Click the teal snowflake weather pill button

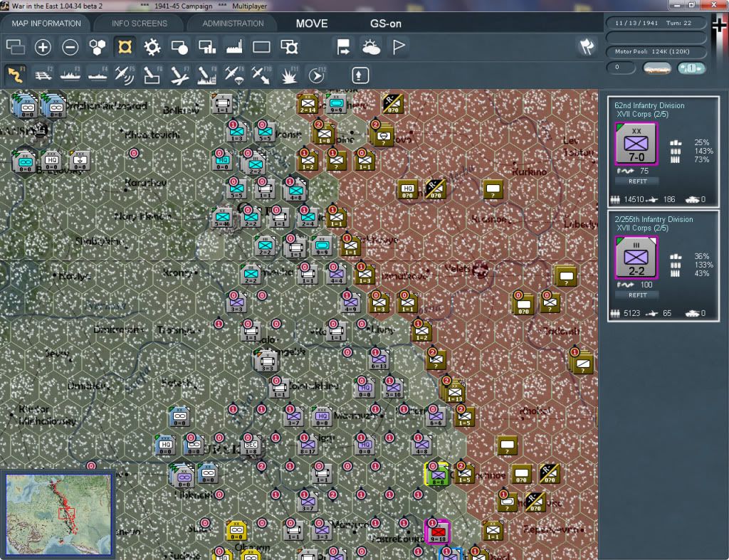tap(691, 68)
